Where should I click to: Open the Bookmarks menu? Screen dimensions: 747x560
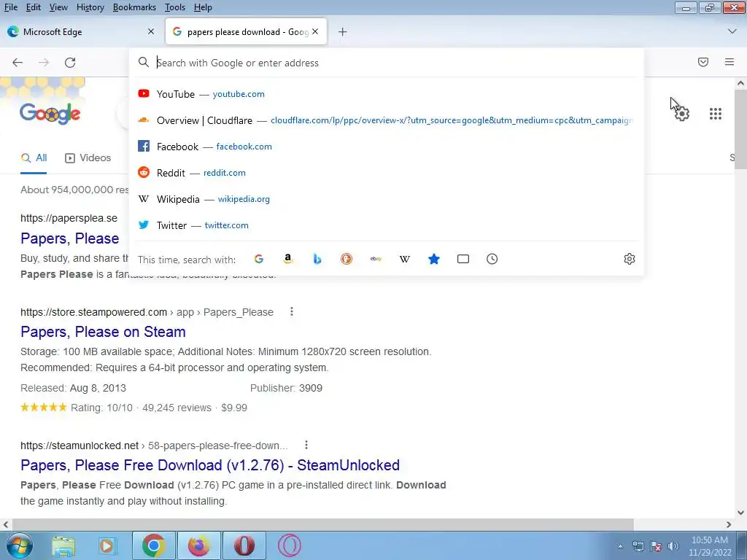(x=134, y=7)
